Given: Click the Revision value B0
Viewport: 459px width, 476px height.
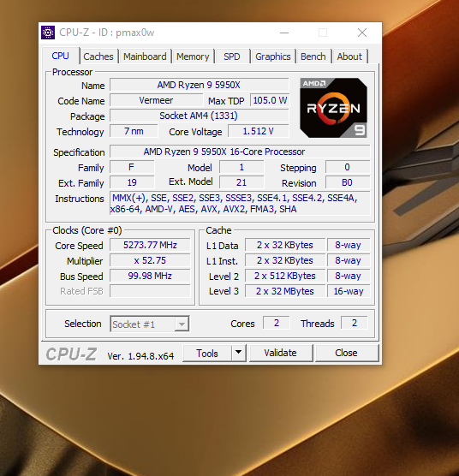Looking at the screenshot, I should (x=348, y=182).
